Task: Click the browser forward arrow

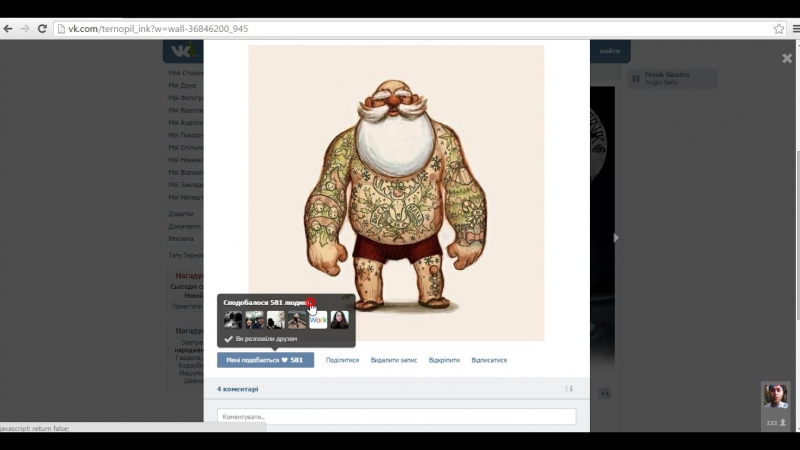Action: click(x=25, y=29)
